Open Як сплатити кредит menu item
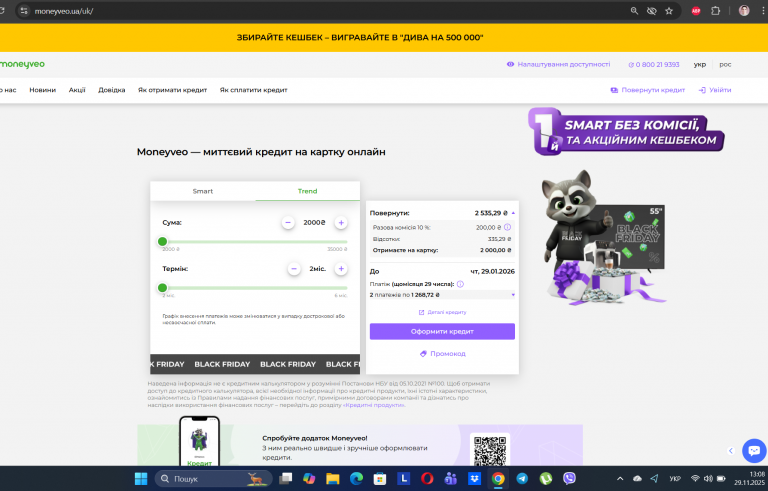Screen dimensions: 768x491 (x=253, y=90)
